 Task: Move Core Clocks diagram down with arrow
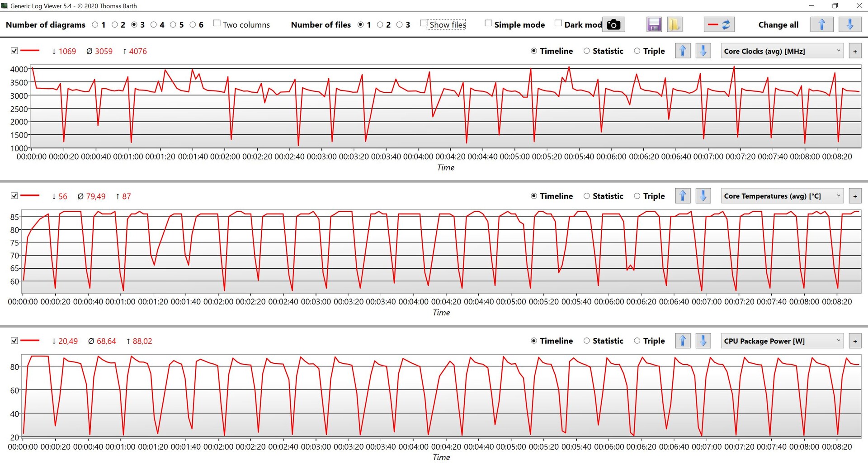[x=703, y=51]
